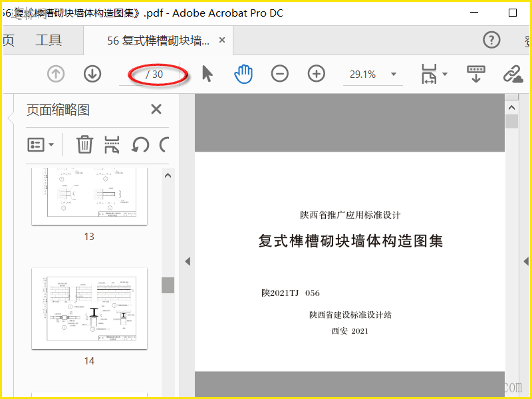
Task: Click the fit width page display icon
Action: point(429,74)
